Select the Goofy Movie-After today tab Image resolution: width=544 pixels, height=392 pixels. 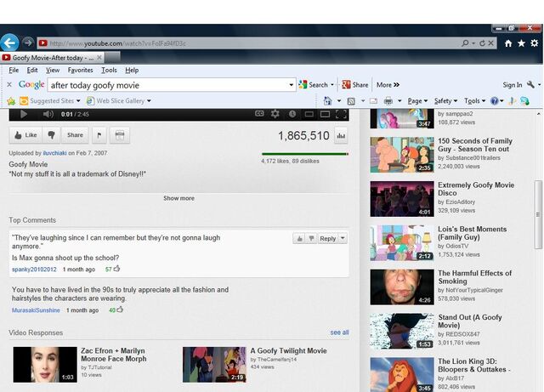tap(52, 58)
